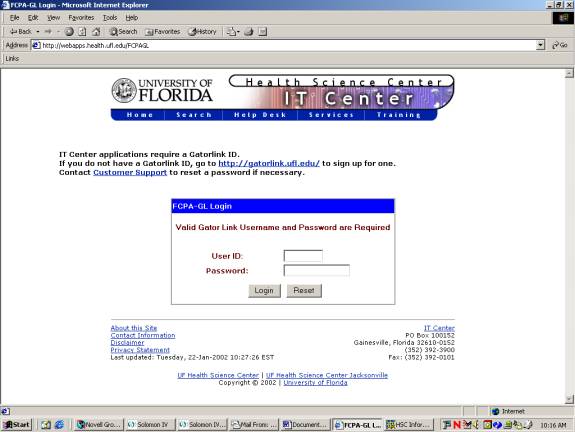Open the Favorites menu

click(x=81, y=18)
